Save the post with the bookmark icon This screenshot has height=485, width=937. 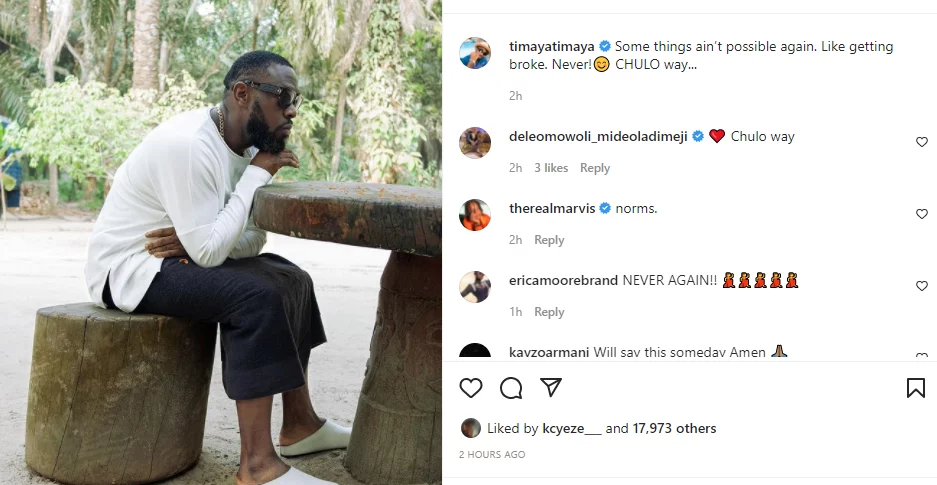pyautogui.click(x=915, y=388)
